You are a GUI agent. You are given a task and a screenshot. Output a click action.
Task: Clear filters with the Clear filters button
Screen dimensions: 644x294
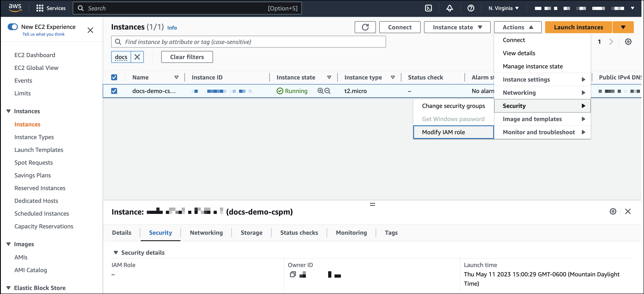tap(187, 57)
